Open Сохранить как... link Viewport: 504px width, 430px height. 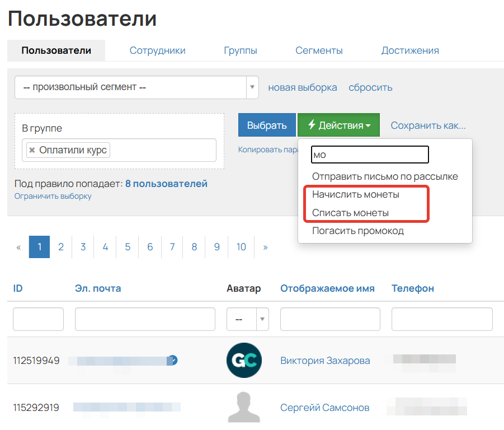tap(428, 125)
